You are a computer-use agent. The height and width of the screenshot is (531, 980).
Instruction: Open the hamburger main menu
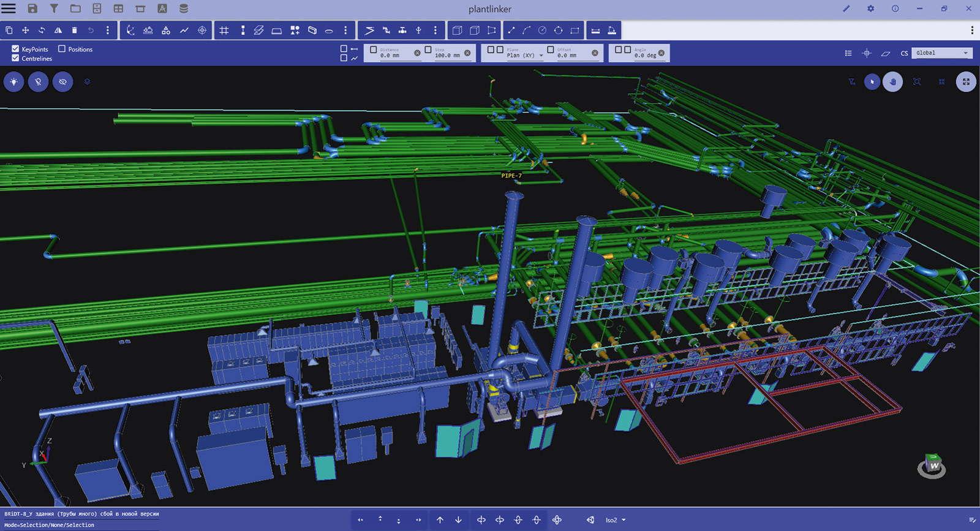[9, 9]
